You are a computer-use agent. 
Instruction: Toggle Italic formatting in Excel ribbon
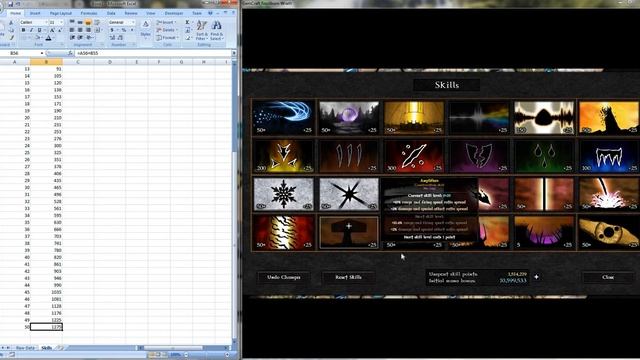pyautogui.click(x=31, y=30)
